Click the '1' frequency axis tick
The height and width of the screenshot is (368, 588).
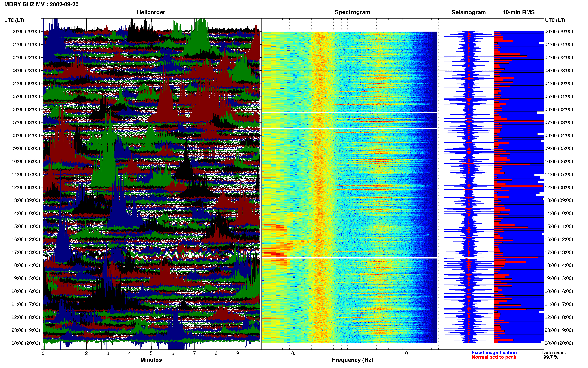[x=350, y=353]
